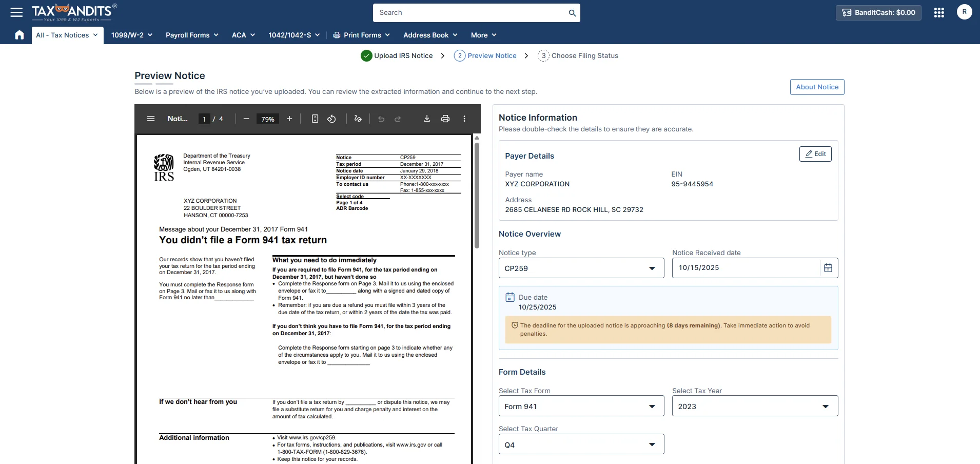Toggle fit to page view
Viewport: 980px width, 464px height.
coord(315,119)
